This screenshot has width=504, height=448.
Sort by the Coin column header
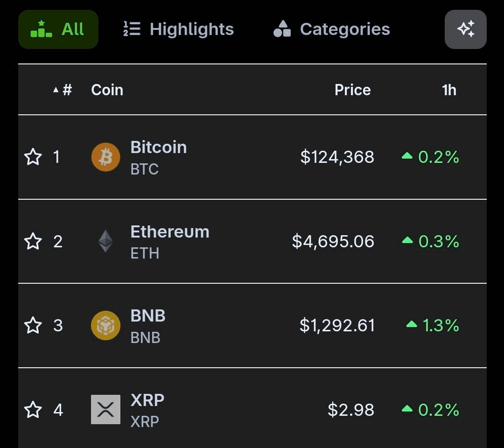point(107,90)
